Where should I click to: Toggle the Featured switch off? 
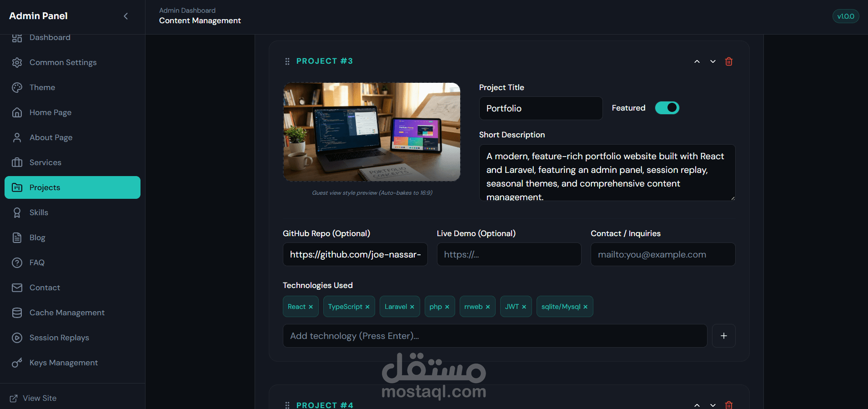click(667, 108)
